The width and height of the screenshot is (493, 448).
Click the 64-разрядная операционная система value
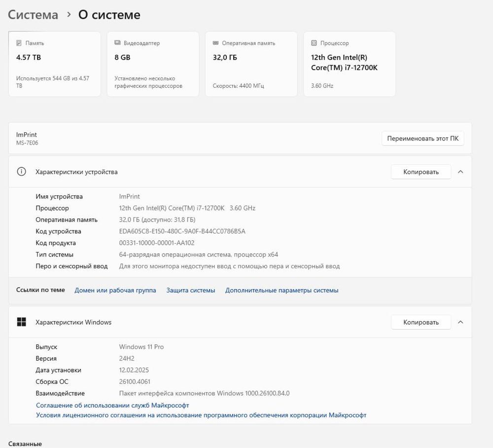click(x=198, y=255)
